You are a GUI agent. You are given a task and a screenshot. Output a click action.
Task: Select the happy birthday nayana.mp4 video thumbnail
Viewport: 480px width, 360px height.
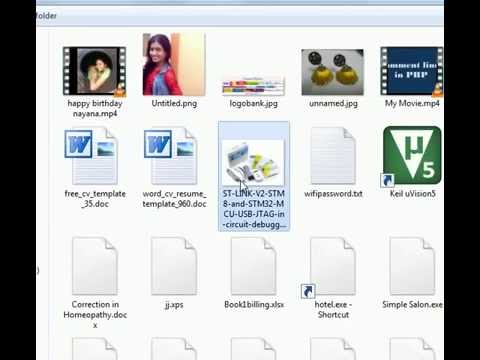[94, 71]
